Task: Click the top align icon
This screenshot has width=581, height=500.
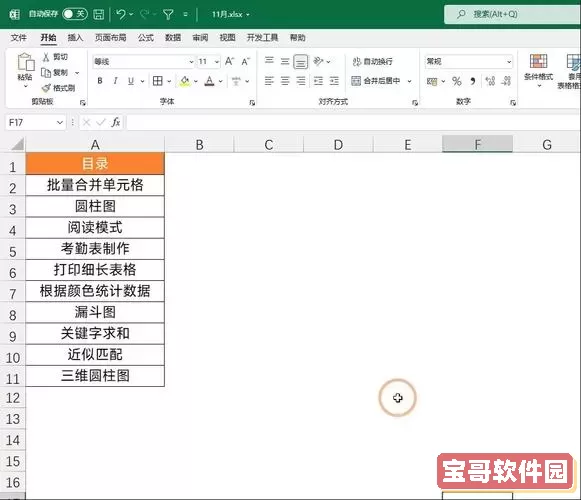Action: [269, 61]
